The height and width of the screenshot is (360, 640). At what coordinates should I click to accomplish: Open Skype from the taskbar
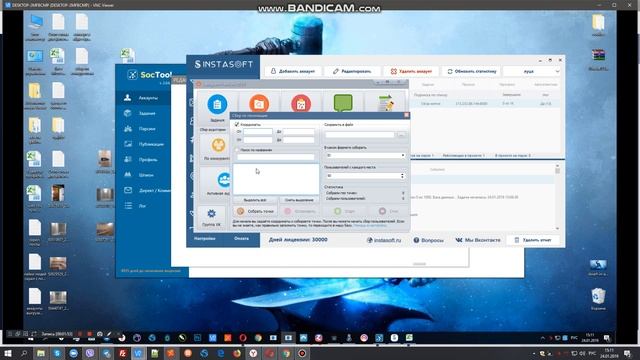tap(57, 353)
